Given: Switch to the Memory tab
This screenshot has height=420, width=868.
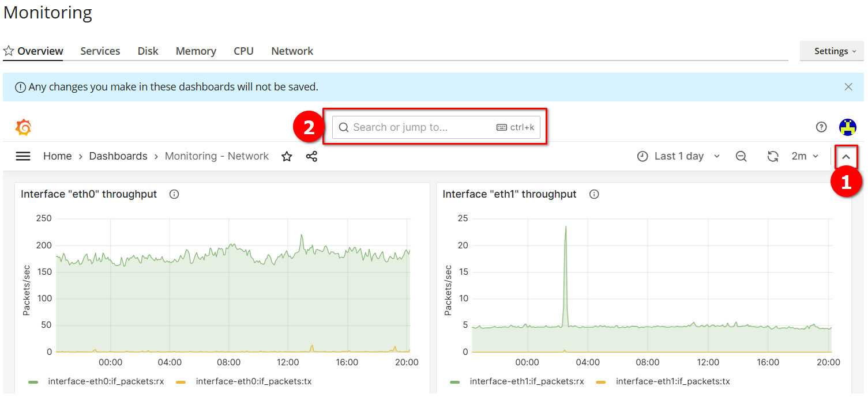Looking at the screenshot, I should (x=196, y=51).
